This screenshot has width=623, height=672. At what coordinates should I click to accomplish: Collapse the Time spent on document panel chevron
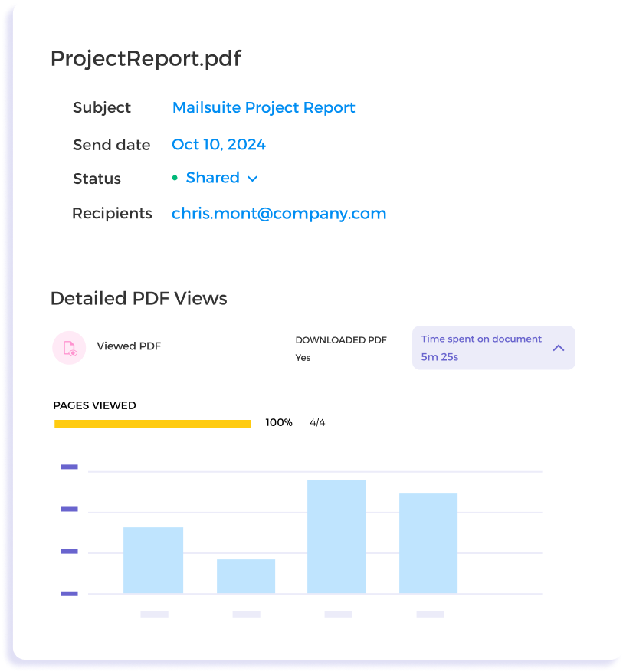pyautogui.click(x=559, y=348)
